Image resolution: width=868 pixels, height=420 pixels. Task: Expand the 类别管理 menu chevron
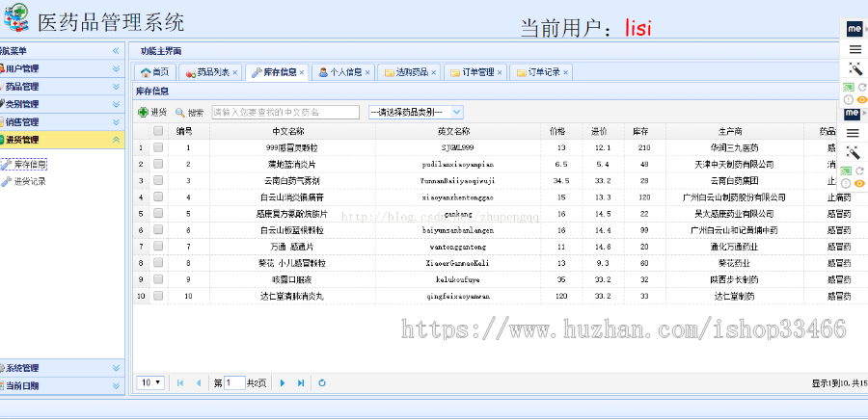(x=116, y=104)
